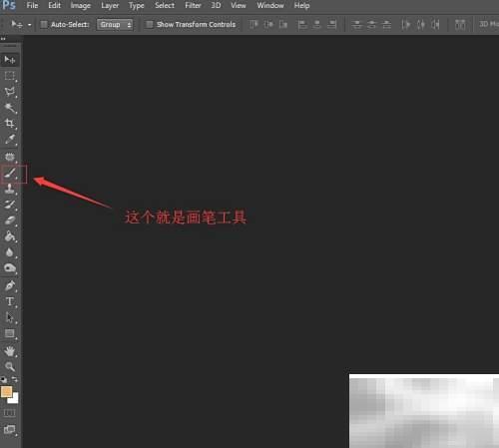Activate the Magic Wand tool
The image size is (499, 448).
10,108
